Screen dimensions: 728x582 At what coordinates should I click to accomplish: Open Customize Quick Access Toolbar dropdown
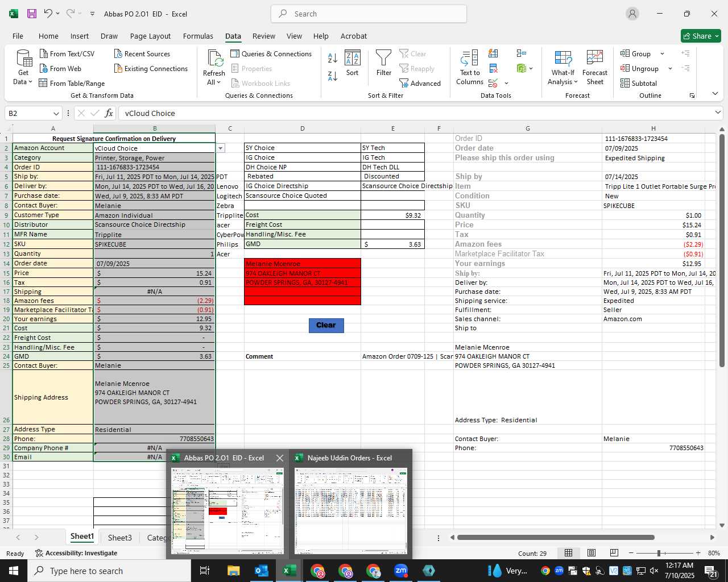click(x=92, y=14)
